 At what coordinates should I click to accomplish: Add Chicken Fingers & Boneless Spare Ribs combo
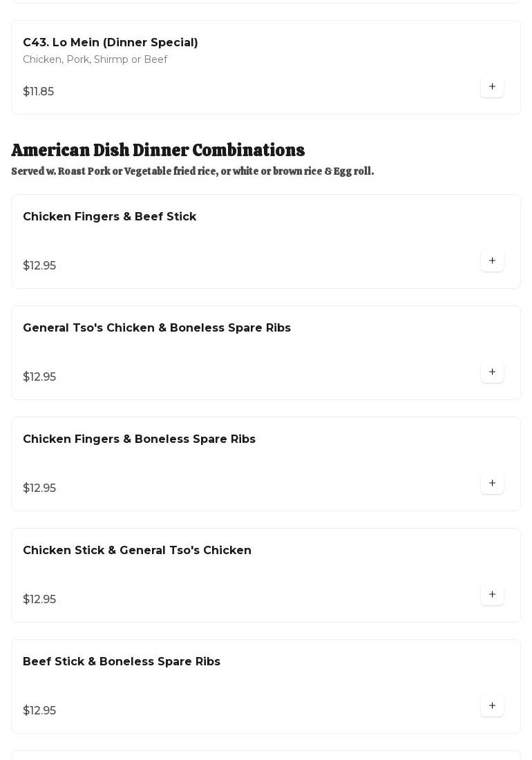coord(492,484)
